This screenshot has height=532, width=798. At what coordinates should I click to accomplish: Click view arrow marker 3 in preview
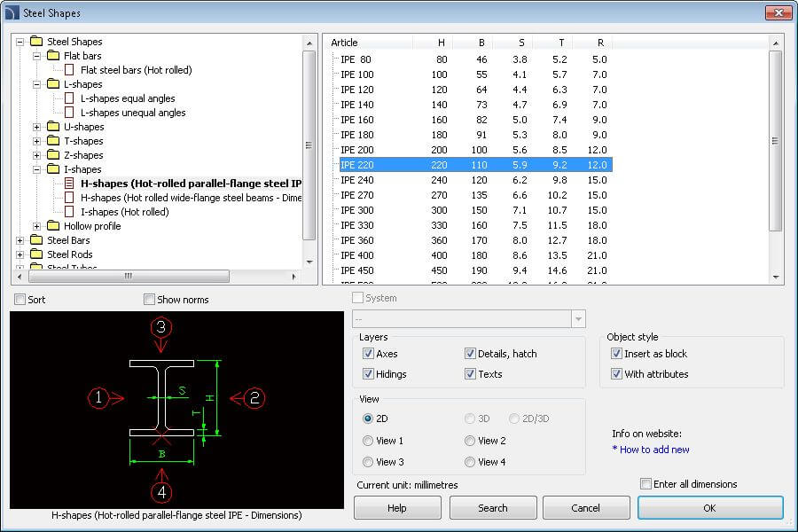(x=160, y=327)
